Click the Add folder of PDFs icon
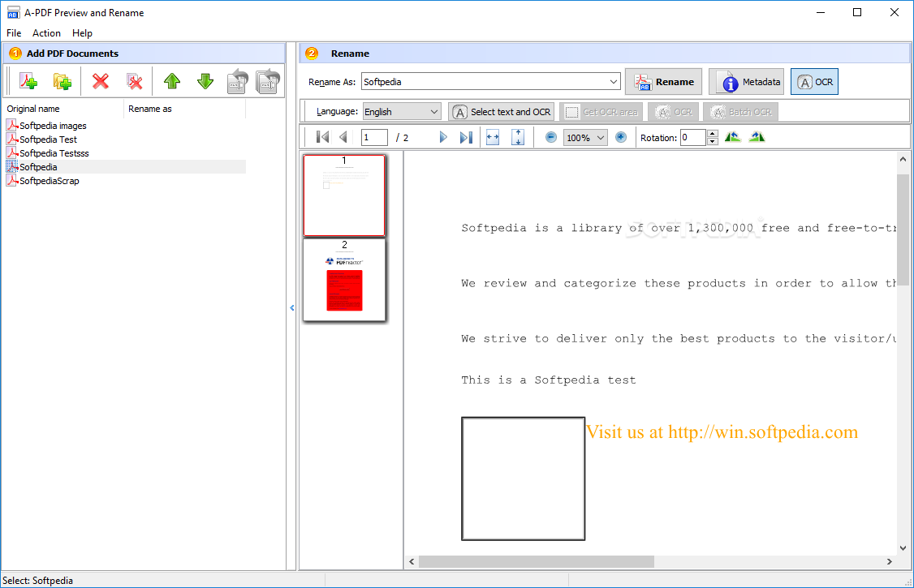 coord(62,81)
